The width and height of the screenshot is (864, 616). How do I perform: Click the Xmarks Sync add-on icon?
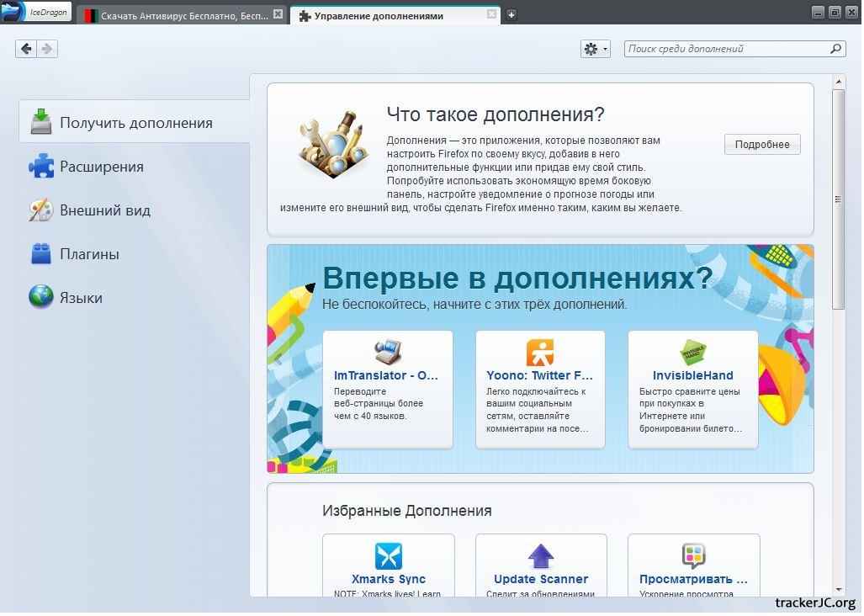point(388,556)
